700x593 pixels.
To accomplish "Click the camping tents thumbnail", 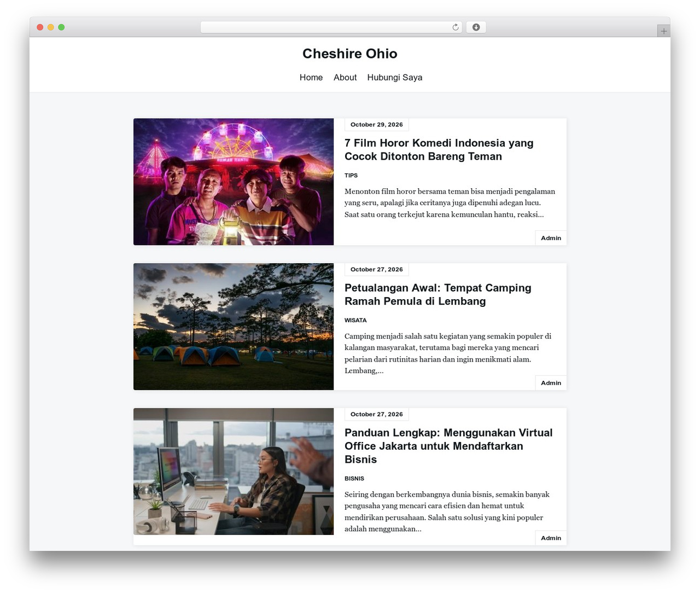I will pyautogui.click(x=234, y=327).
